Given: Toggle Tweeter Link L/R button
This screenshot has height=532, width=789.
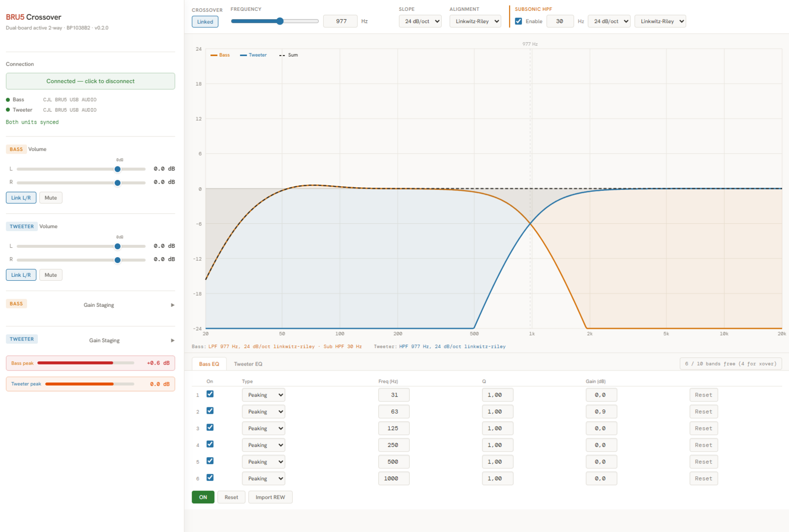Looking at the screenshot, I should [21, 275].
